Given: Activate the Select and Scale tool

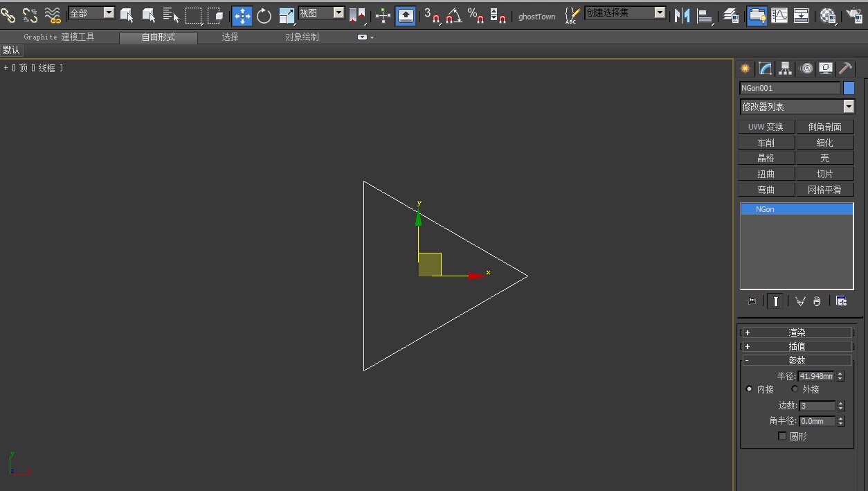Looking at the screenshot, I should point(287,15).
